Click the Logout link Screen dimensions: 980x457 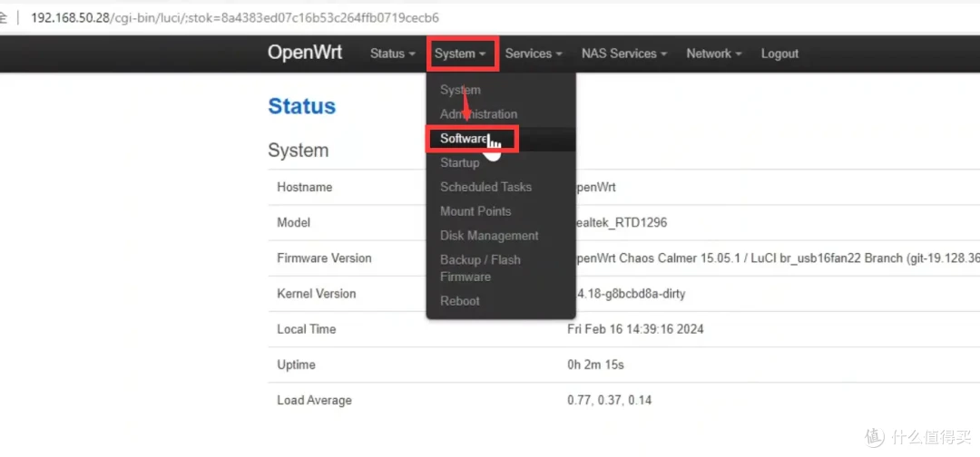[779, 53]
